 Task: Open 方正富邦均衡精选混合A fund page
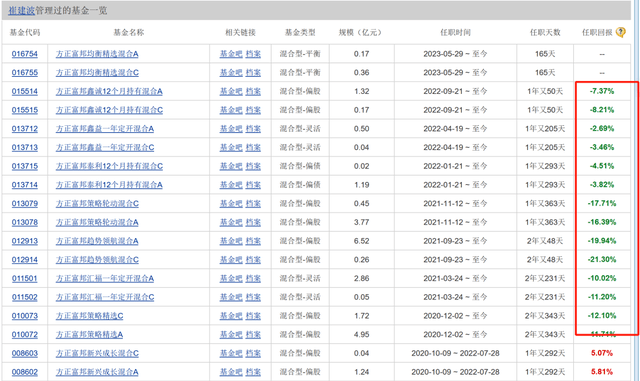(x=97, y=54)
